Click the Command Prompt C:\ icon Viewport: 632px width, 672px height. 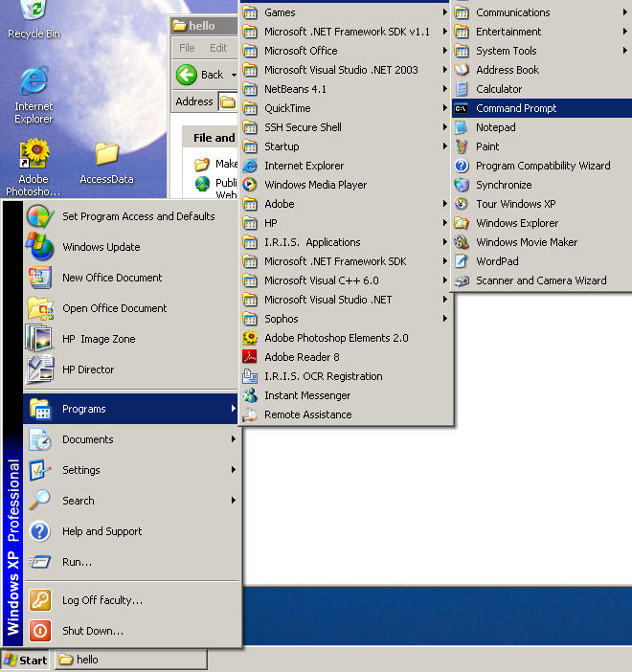pos(462,108)
